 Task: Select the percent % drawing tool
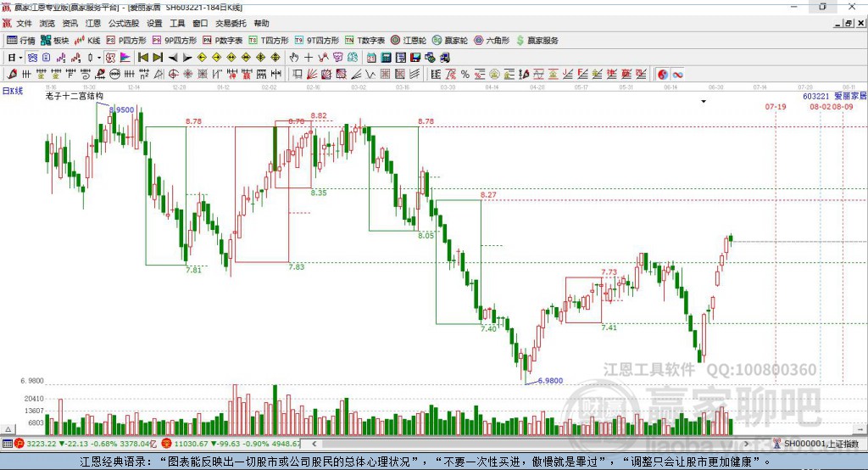click(x=465, y=75)
